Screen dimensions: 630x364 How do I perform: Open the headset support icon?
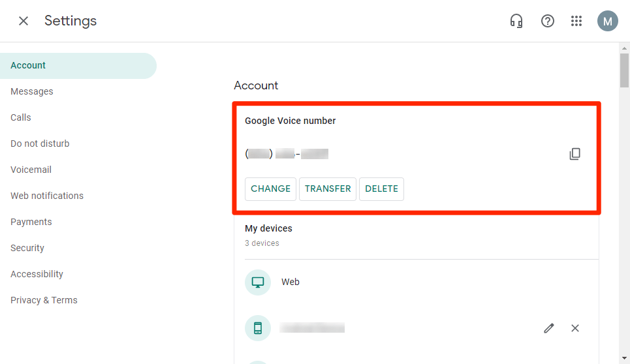tap(516, 21)
